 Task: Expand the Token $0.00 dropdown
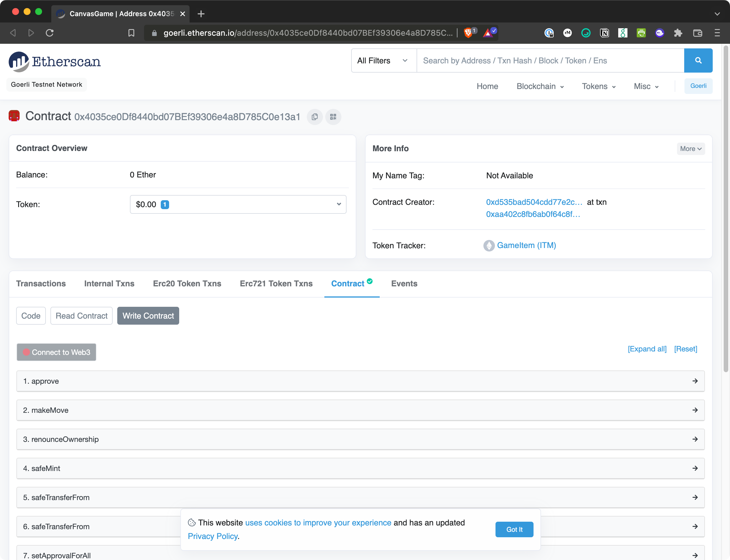click(238, 204)
